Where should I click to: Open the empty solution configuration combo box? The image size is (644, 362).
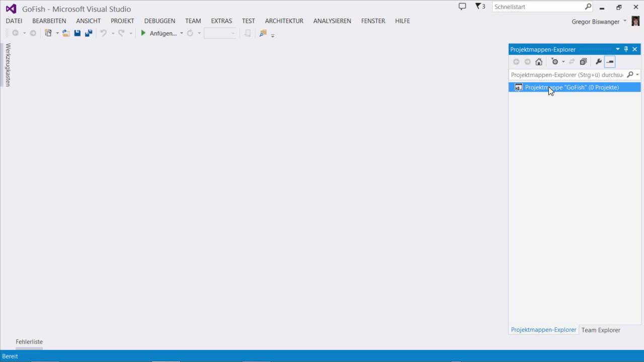click(x=220, y=33)
